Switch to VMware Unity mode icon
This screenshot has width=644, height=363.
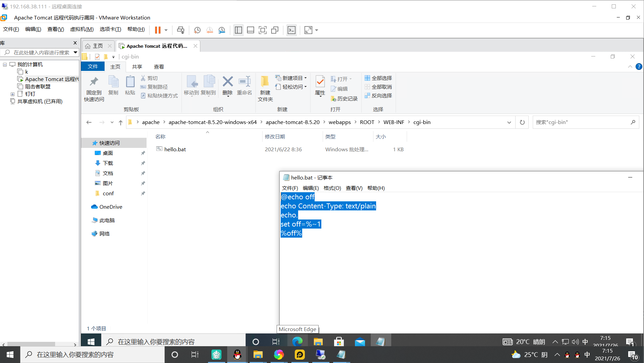click(275, 30)
